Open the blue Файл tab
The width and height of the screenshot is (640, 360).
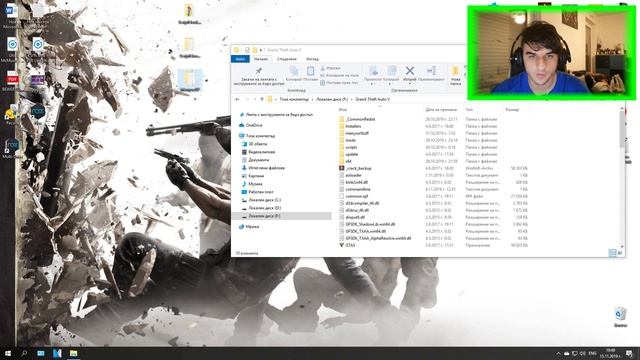240,59
